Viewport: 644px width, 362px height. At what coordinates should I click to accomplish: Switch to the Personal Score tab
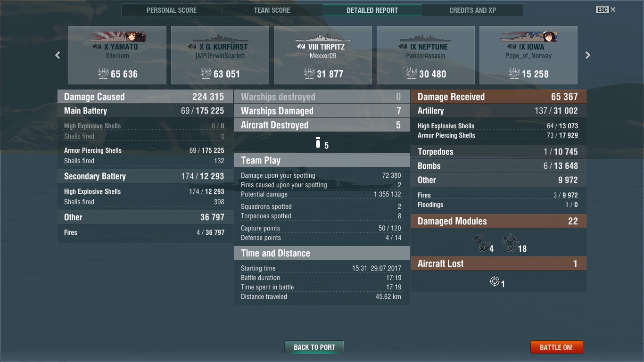tap(172, 10)
